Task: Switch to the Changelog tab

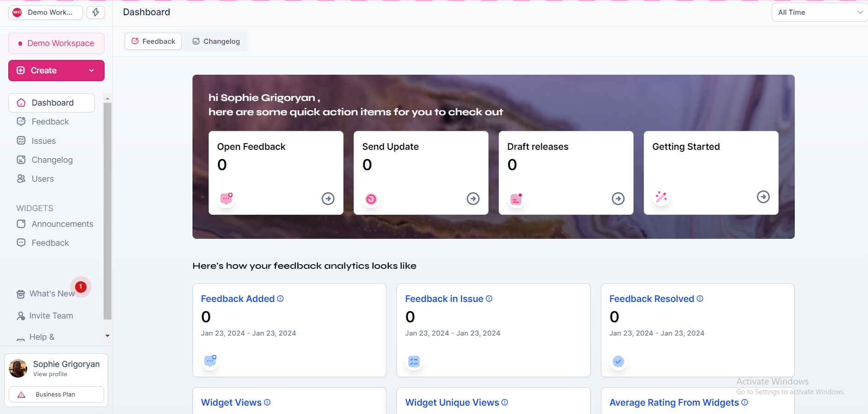Action: pyautogui.click(x=216, y=41)
